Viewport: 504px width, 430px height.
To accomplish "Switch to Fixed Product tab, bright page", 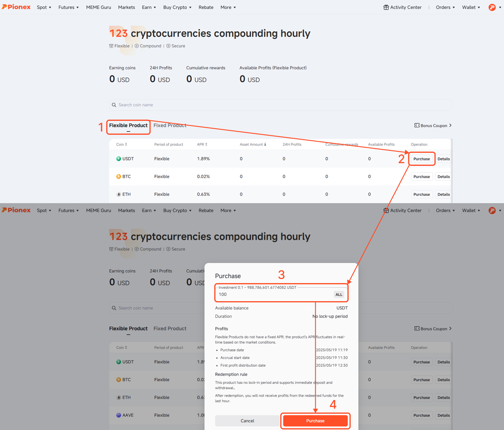I will click(x=170, y=125).
